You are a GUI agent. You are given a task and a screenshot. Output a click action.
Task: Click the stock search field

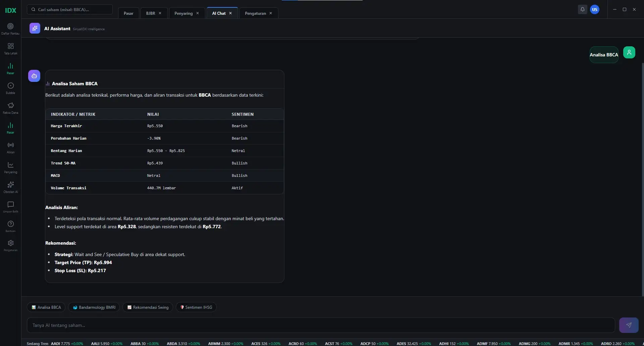point(70,9)
